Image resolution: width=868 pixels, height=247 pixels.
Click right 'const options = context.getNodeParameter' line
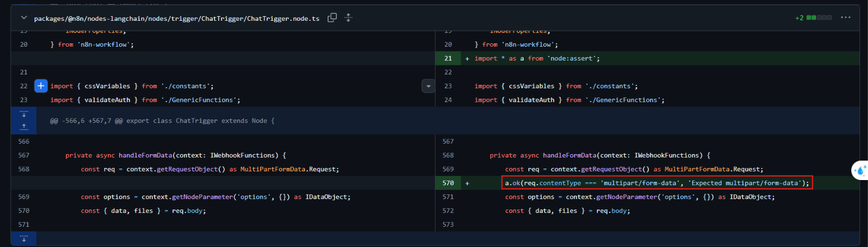click(640, 197)
